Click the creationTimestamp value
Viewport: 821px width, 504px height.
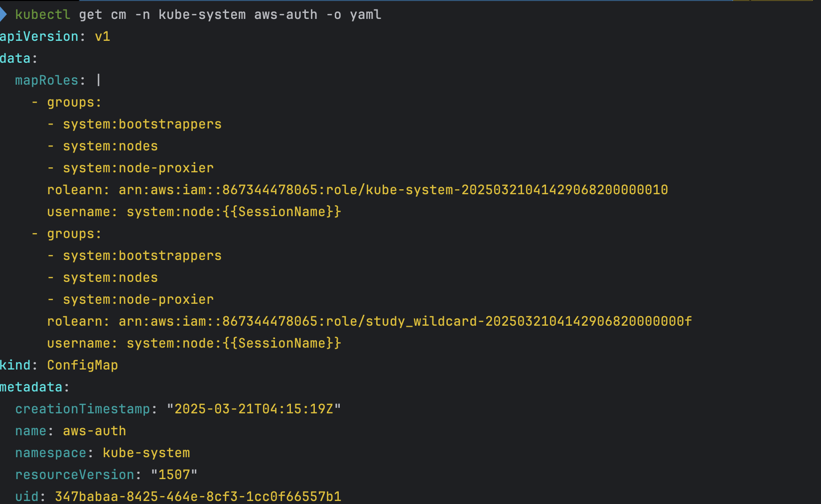[254, 409]
